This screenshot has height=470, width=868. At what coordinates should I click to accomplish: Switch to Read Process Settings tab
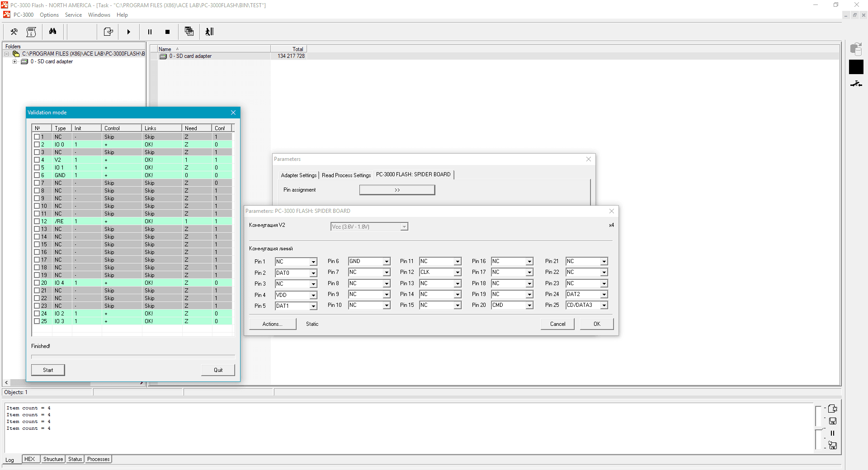pos(346,175)
